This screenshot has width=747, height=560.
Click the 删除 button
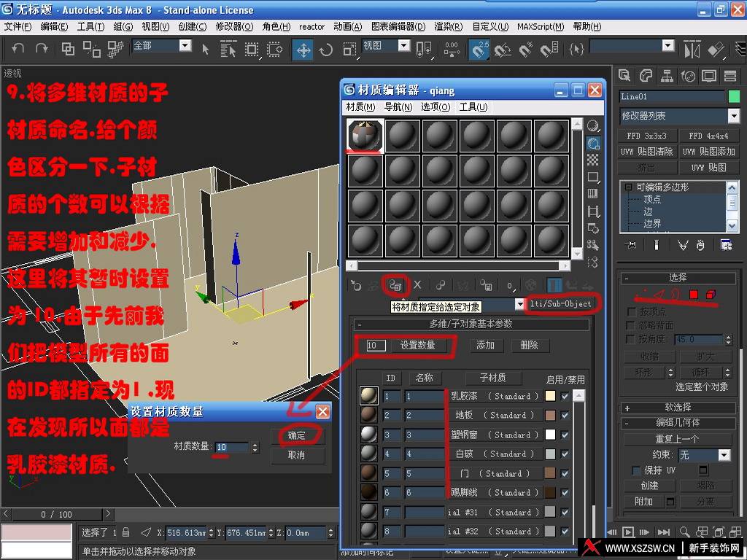pos(530,345)
